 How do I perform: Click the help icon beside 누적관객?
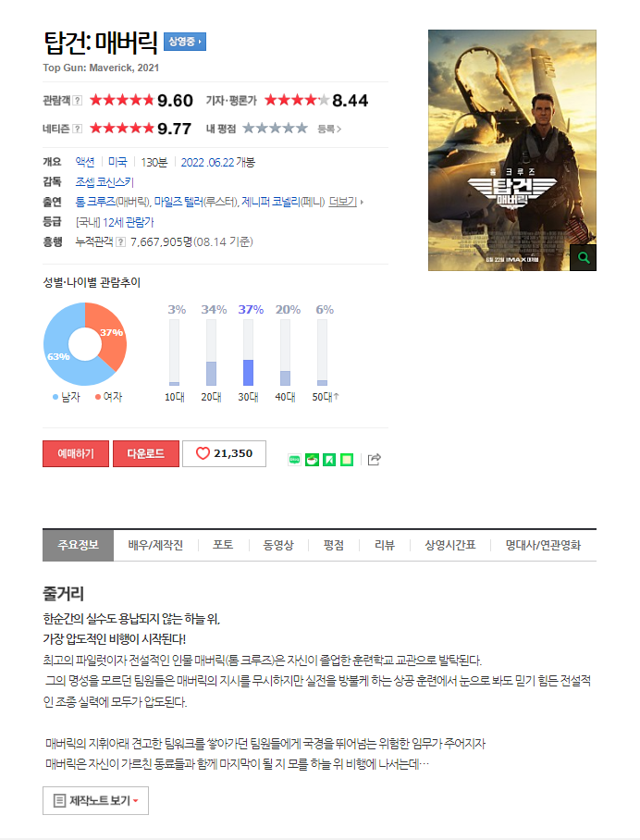pyautogui.click(x=121, y=242)
